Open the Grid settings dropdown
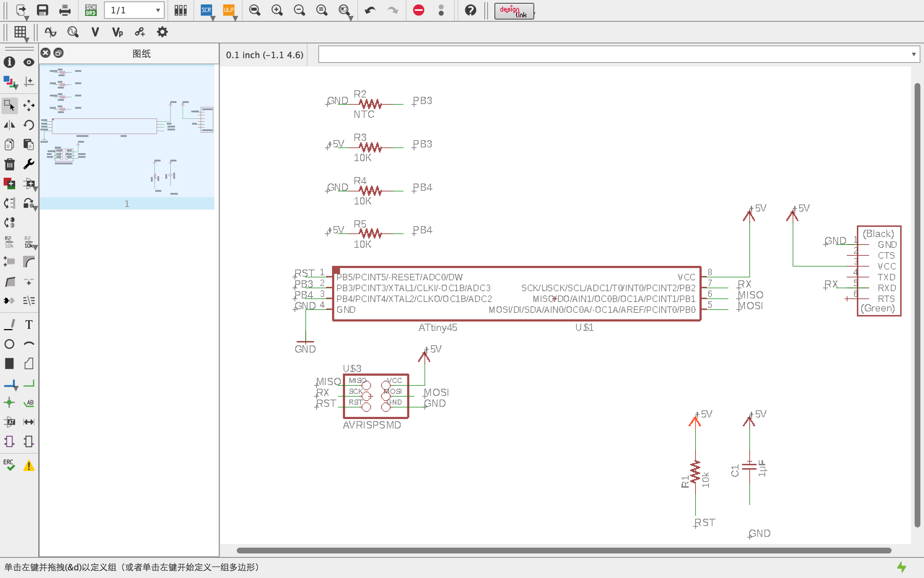Viewport: 924px width, 578px height. (x=26, y=40)
